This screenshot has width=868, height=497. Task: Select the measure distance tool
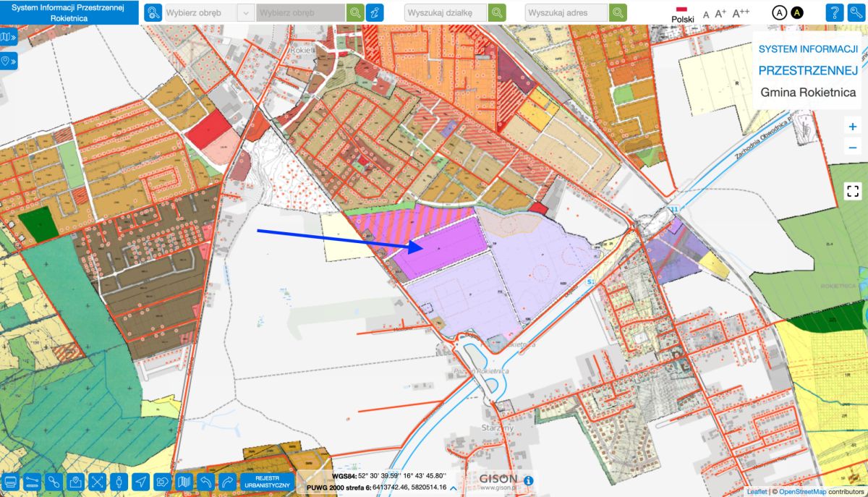pyautogui.click(x=32, y=482)
